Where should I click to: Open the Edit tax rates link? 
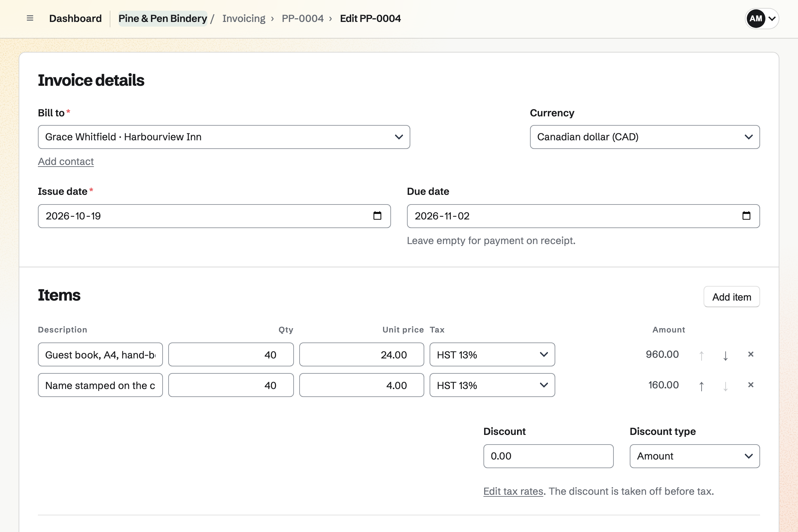point(513,491)
